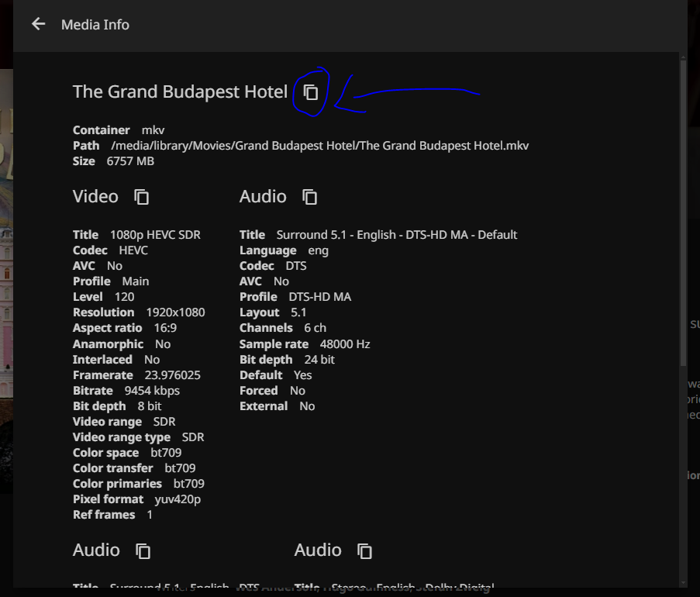The width and height of the screenshot is (700, 597).
Task: Copy the lower-right Stereo Audio section info
Action: coord(364,550)
